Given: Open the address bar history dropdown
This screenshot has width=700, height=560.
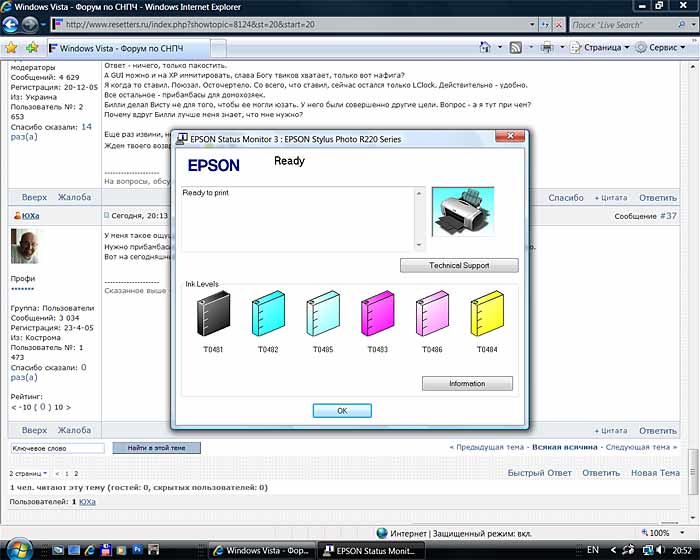Looking at the screenshot, I should (x=532, y=25).
